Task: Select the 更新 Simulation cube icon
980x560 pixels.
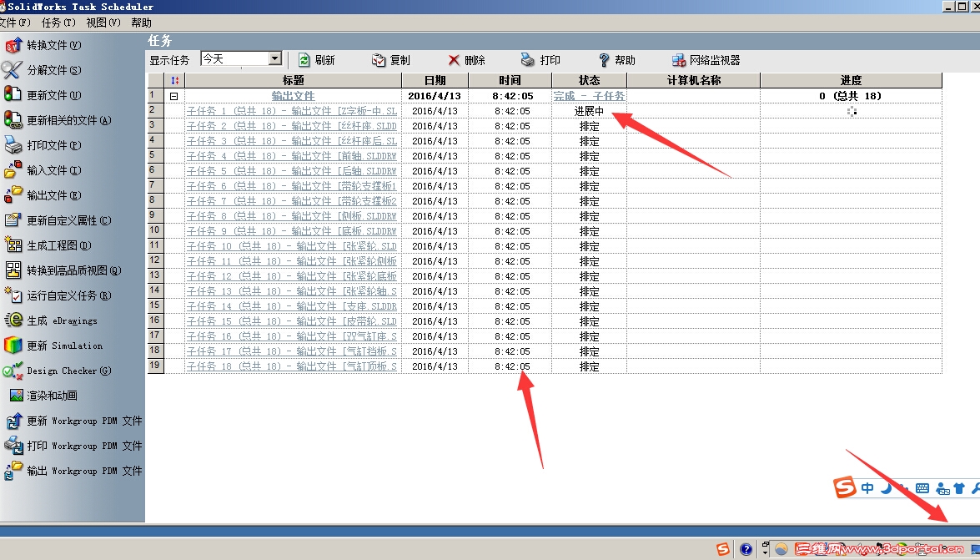Action: click(x=13, y=345)
